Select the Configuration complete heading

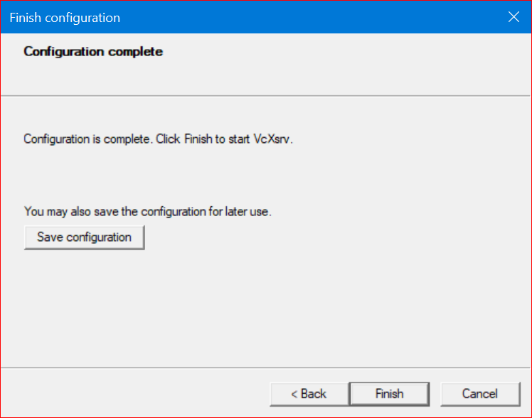(93, 51)
